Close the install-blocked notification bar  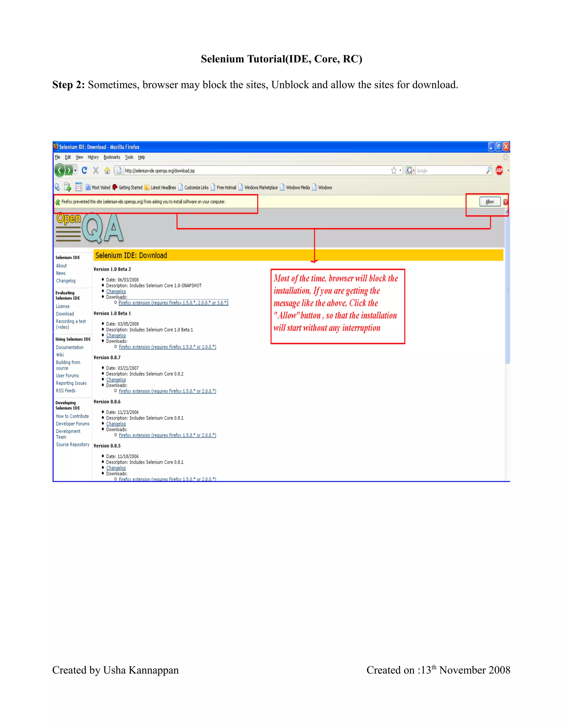point(505,202)
